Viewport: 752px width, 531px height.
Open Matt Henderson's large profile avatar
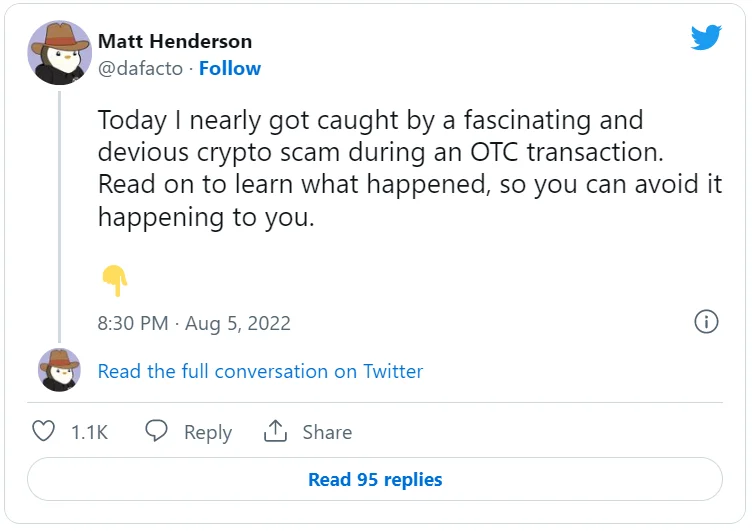click(60, 52)
